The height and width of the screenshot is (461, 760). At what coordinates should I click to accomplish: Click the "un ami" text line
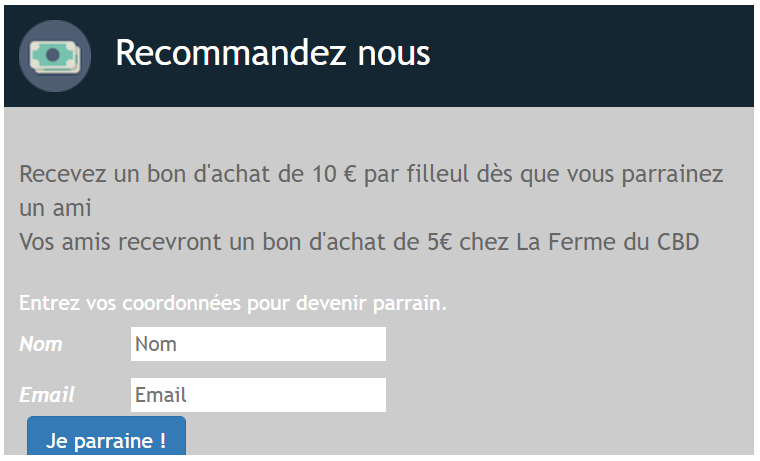coord(55,208)
